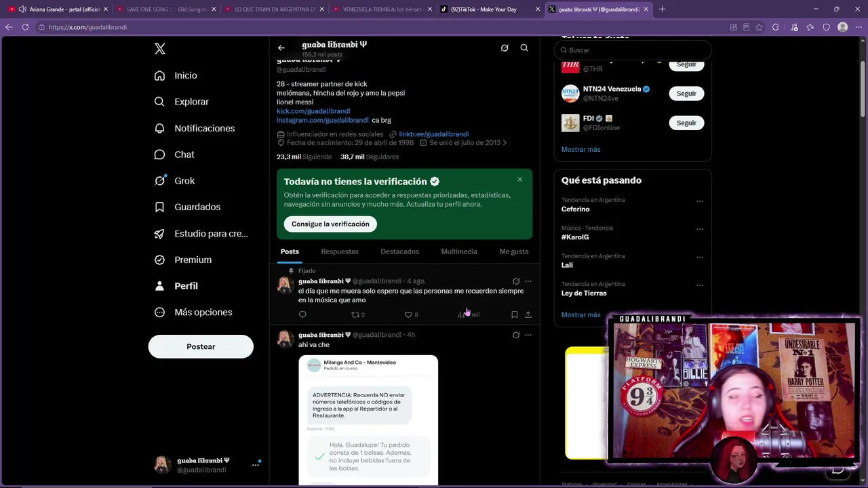Image resolution: width=868 pixels, height=488 pixels.
Task: Open the browser settings and more menu
Action: coord(859,27)
